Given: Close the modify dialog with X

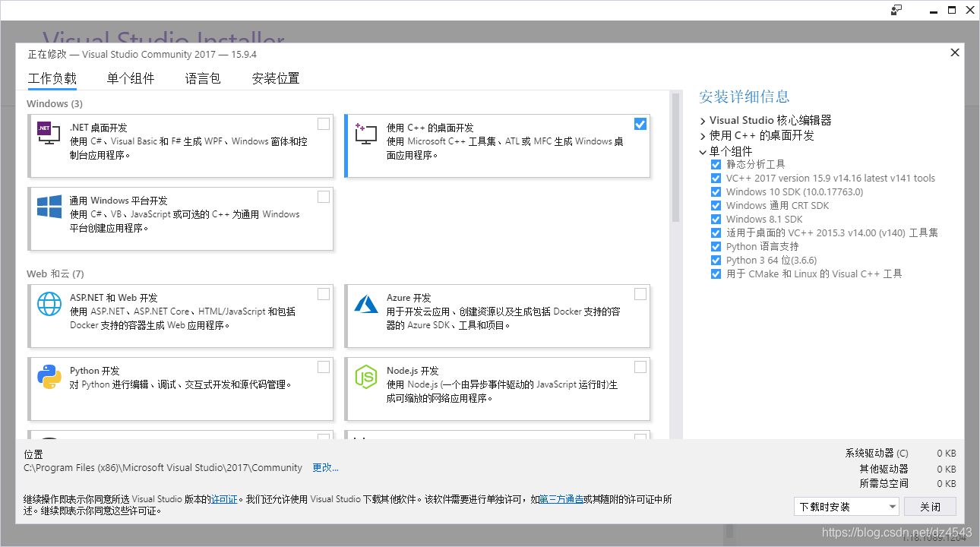Looking at the screenshot, I should coord(955,52).
